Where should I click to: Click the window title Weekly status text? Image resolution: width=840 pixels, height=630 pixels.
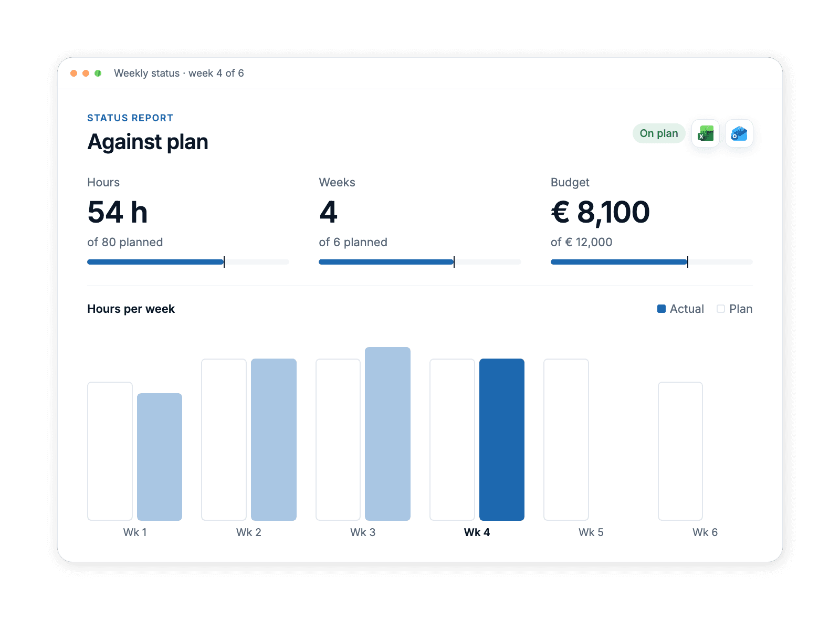[179, 73]
